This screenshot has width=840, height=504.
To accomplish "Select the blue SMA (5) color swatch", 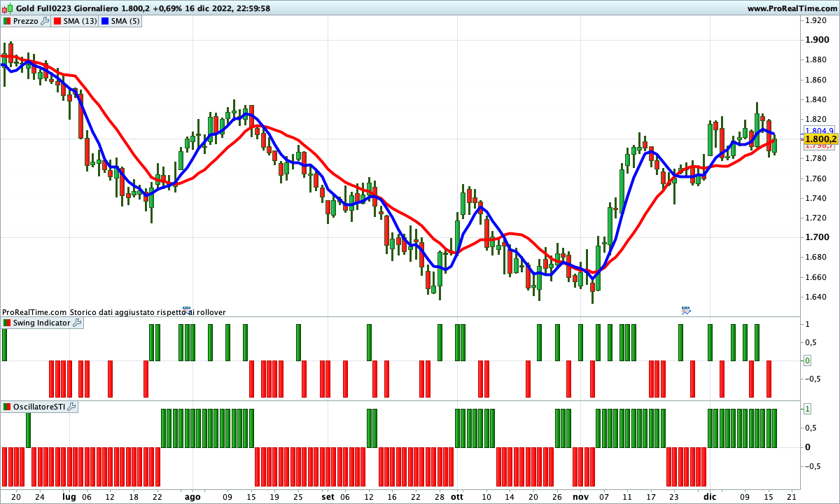I will tap(106, 21).
